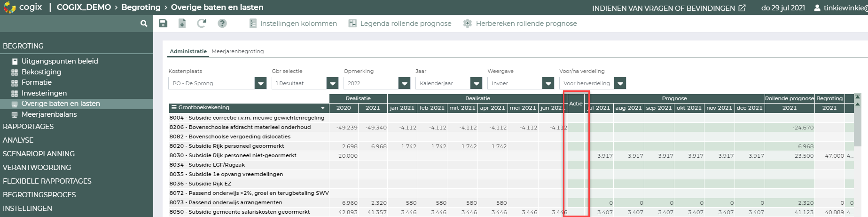Switch to the Meerjarenbegroting tab
Image resolution: width=868 pixels, height=217 pixels.
point(237,51)
